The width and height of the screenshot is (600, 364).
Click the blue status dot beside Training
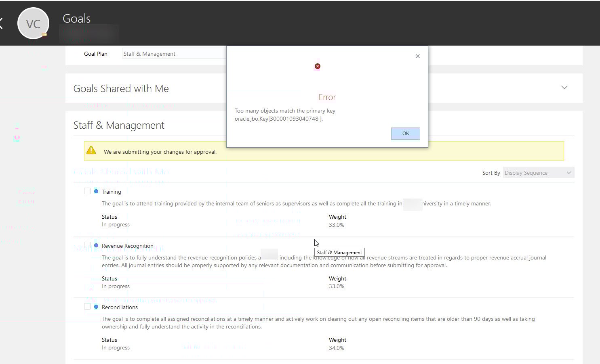(x=96, y=190)
